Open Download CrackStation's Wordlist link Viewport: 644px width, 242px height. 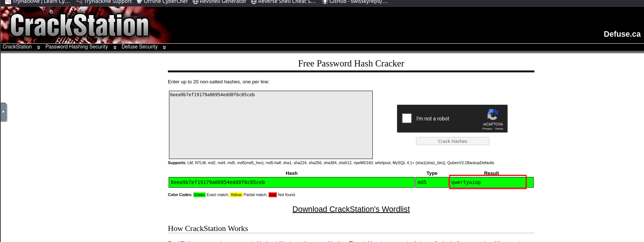(x=351, y=209)
